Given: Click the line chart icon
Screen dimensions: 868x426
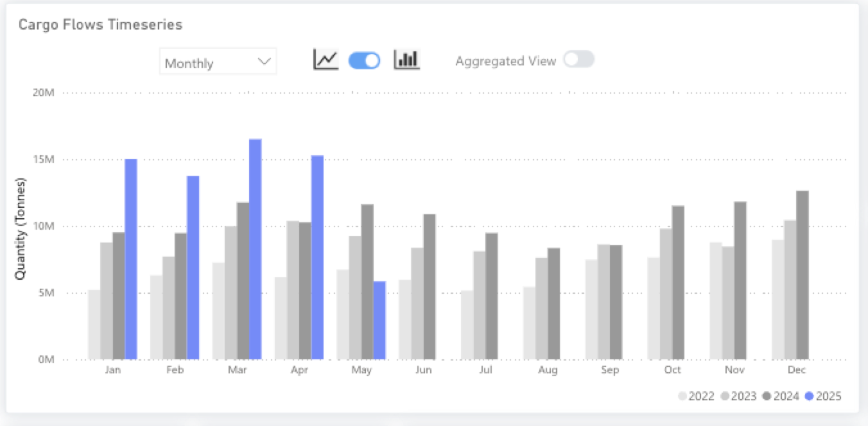Looking at the screenshot, I should coord(325,60).
